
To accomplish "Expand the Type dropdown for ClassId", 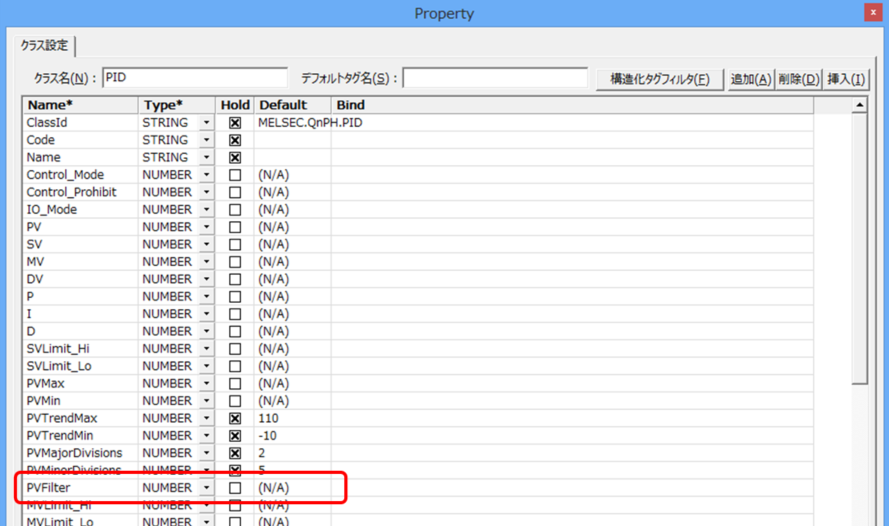I will click(206, 123).
